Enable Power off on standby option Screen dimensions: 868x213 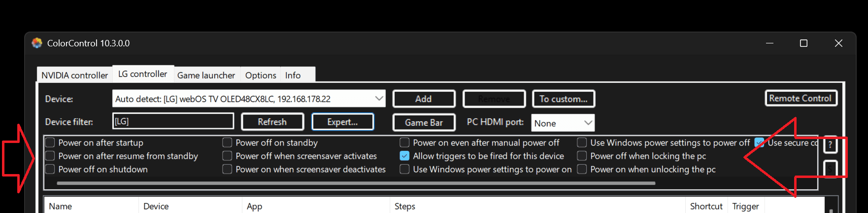[x=227, y=143]
